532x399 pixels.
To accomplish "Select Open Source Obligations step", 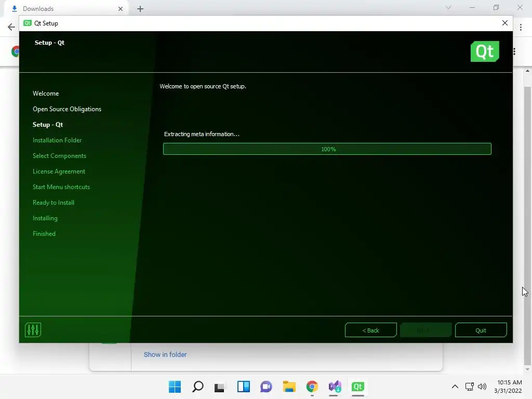I will (67, 109).
